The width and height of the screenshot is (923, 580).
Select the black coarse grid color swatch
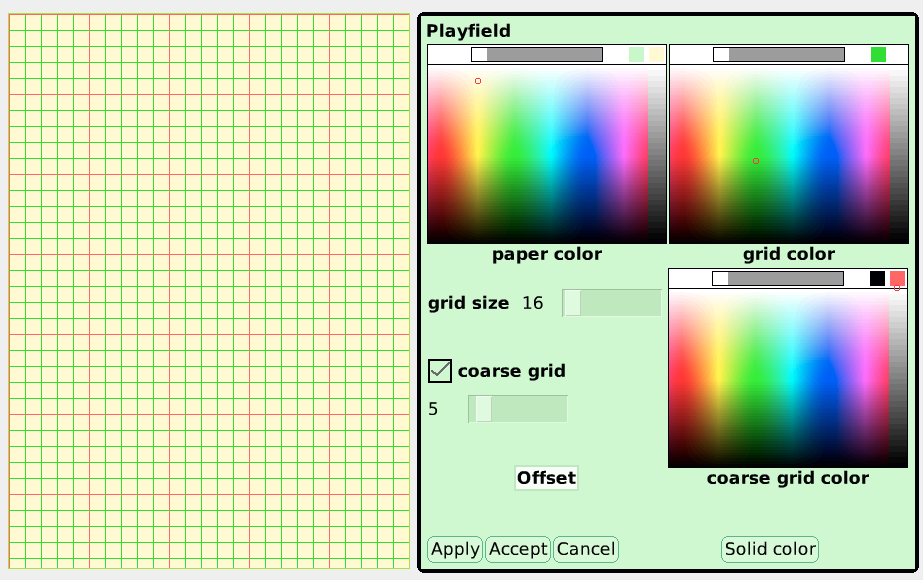876,278
